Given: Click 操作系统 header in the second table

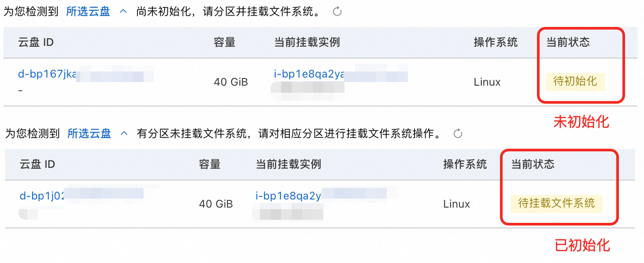Looking at the screenshot, I should (x=465, y=164).
